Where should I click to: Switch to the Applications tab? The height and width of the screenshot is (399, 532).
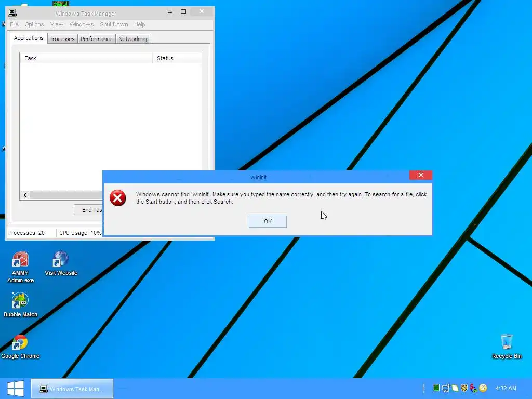click(x=29, y=38)
